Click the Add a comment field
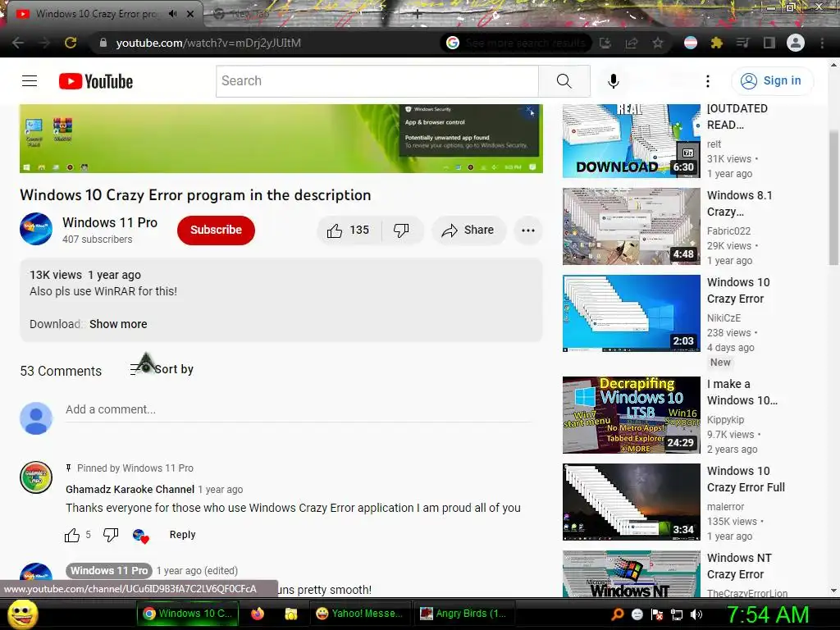Image resolution: width=840 pixels, height=630 pixels. tap(299, 410)
